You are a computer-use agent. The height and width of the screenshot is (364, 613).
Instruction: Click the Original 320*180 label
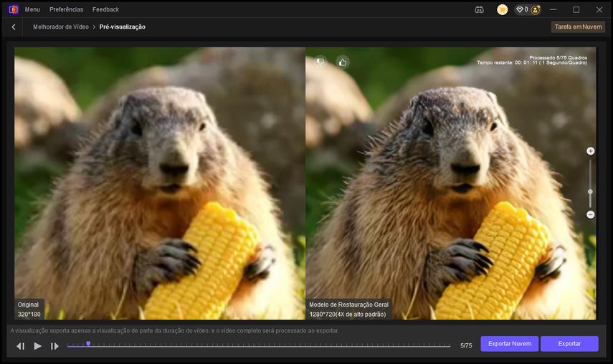coord(29,310)
